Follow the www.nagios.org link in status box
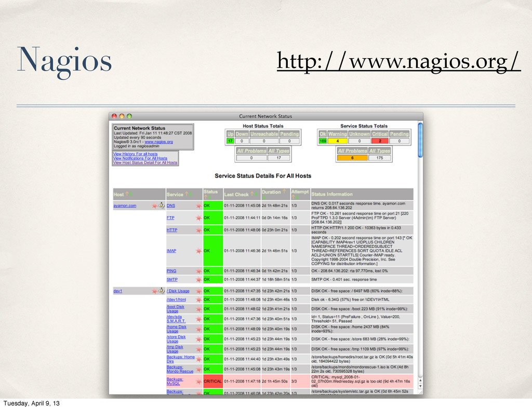 (x=159, y=142)
